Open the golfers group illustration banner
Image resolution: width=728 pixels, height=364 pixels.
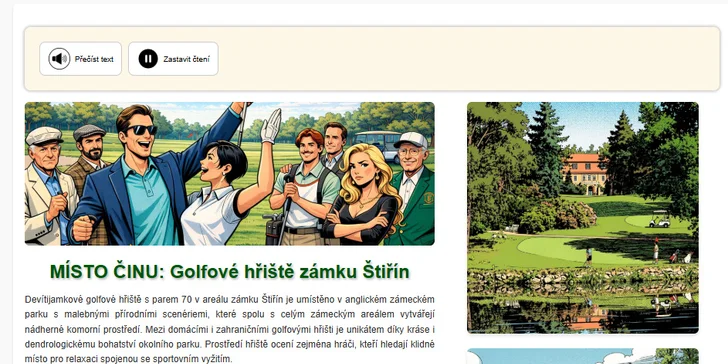pos(230,174)
